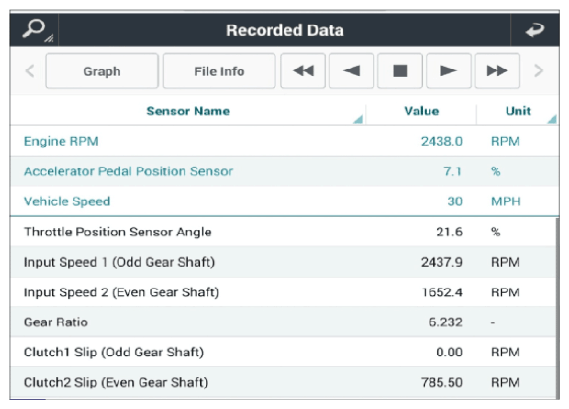
Task: Click the left chevron in toolbar
Action: pos(30,71)
